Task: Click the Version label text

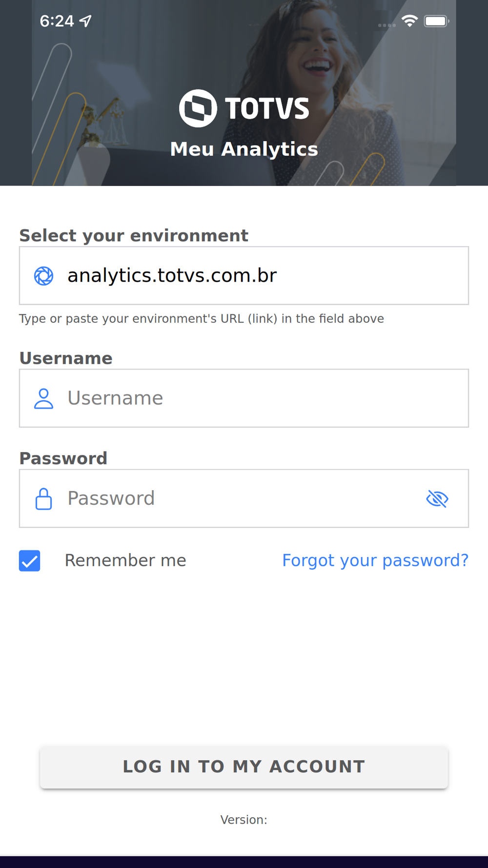Action: coord(244,820)
